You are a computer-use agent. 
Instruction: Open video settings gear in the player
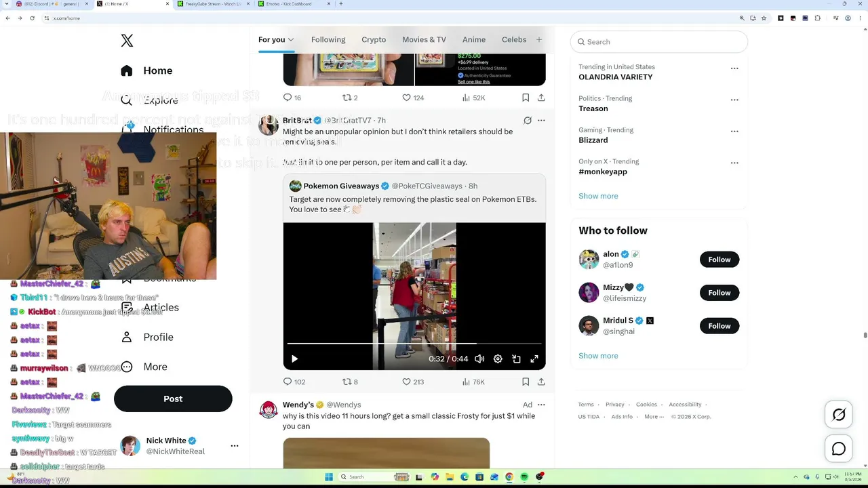[x=498, y=359]
